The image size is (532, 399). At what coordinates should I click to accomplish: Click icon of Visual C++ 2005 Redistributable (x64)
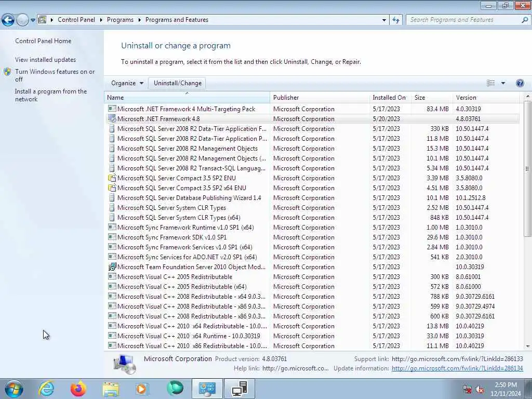coord(112,286)
